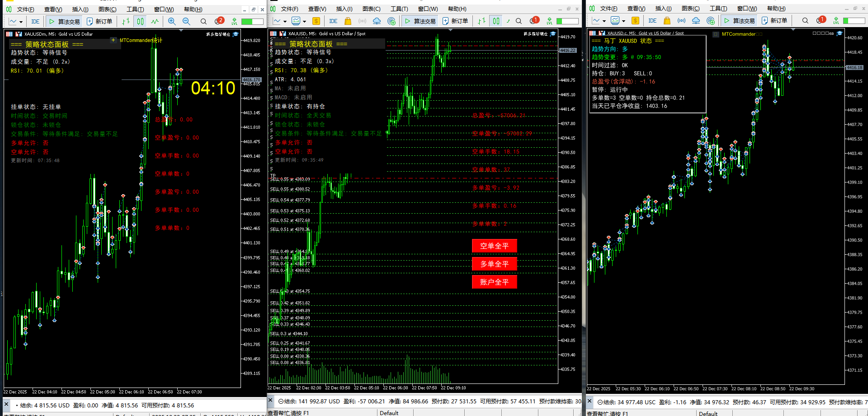Screen dimensions: 868x416
Task: Click the connection level bar in left window
Action: point(252,21)
